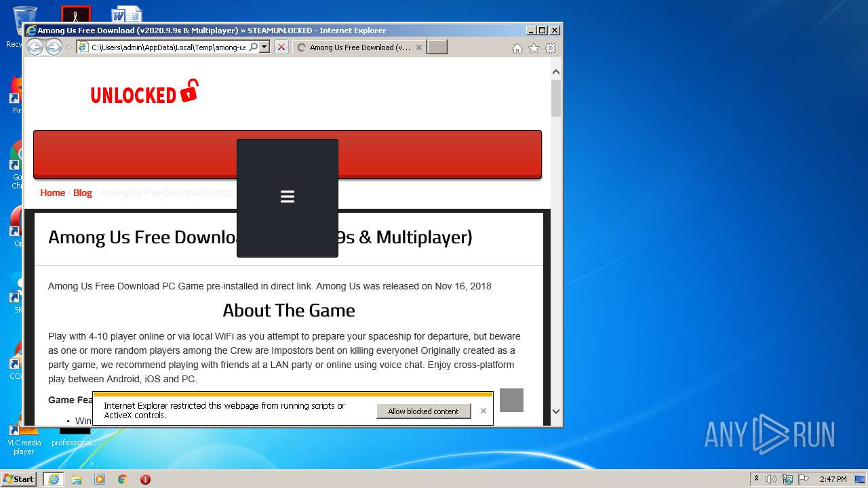Click the IE Forward arrow button

pos(54,47)
